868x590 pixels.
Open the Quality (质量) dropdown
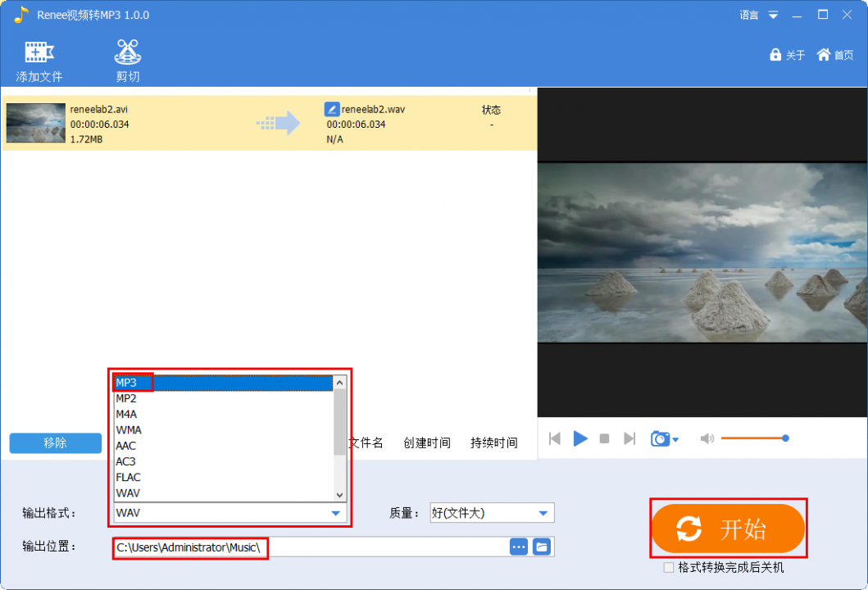[x=492, y=513]
